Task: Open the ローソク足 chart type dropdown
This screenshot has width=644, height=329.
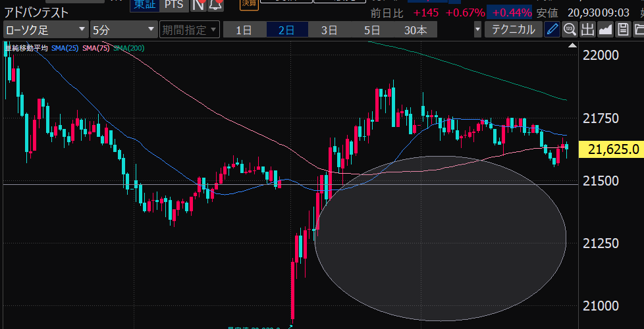Action: click(x=45, y=30)
